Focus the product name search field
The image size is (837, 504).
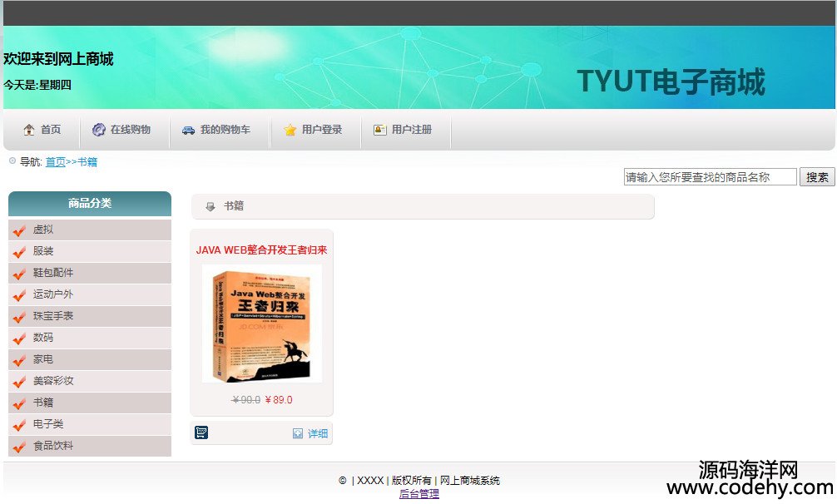(710, 177)
